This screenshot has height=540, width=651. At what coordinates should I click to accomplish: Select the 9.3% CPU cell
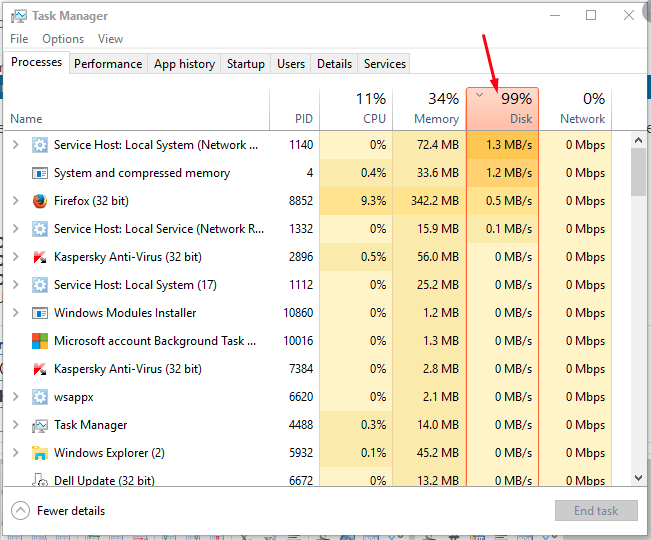[x=356, y=201]
